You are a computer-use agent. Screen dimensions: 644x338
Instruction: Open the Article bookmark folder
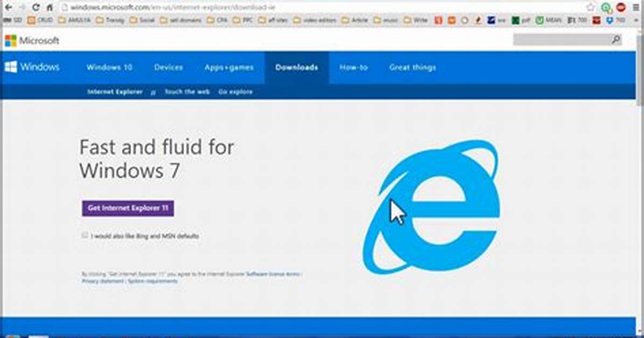coord(355,20)
